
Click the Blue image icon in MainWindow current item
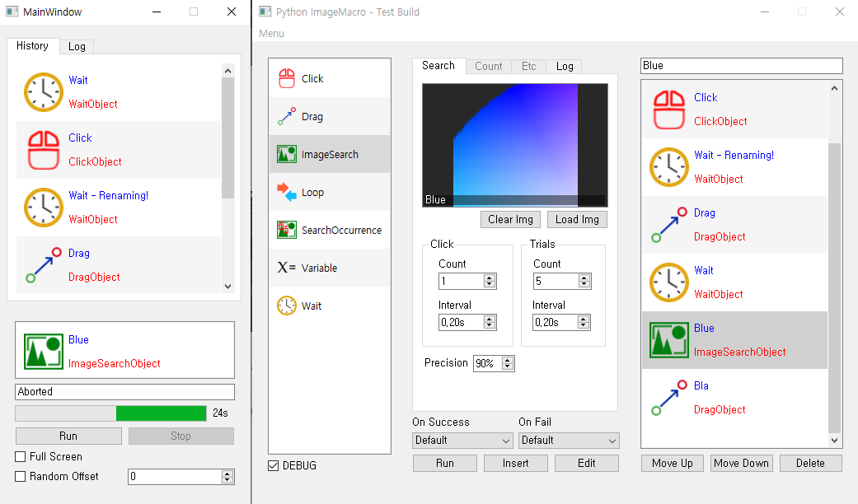pyautogui.click(x=44, y=352)
